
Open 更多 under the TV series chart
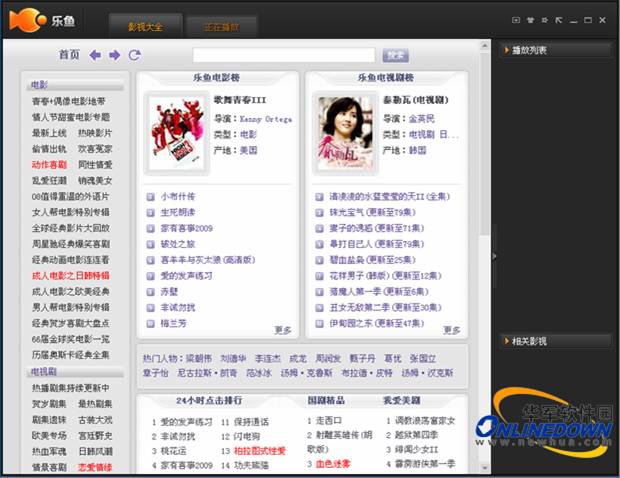pos(451,330)
